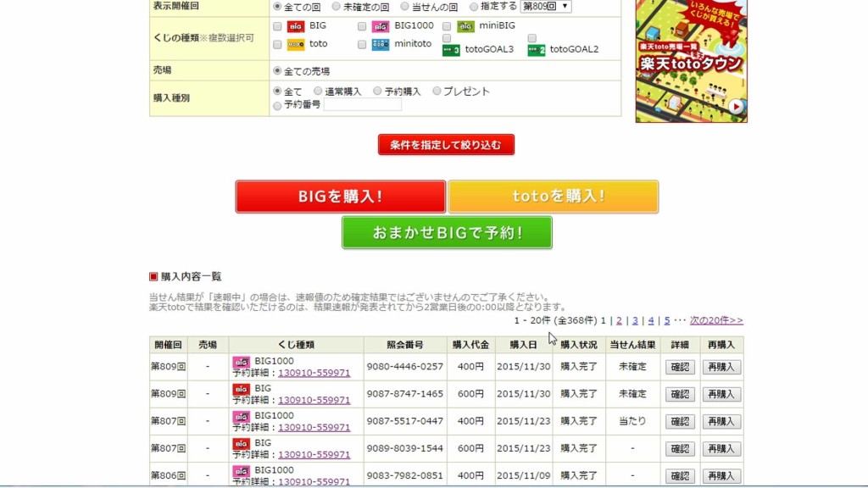
Task: Click the yellow toto logo icon
Action: point(295,44)
